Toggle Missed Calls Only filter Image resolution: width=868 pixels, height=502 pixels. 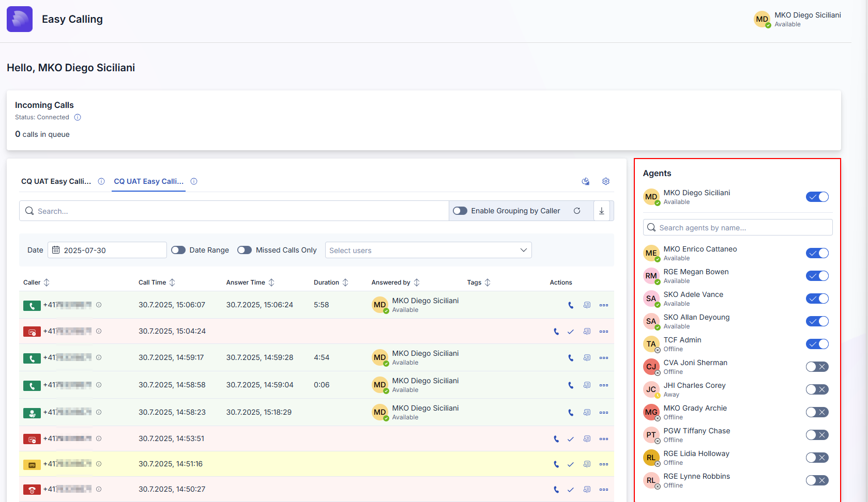244,250
